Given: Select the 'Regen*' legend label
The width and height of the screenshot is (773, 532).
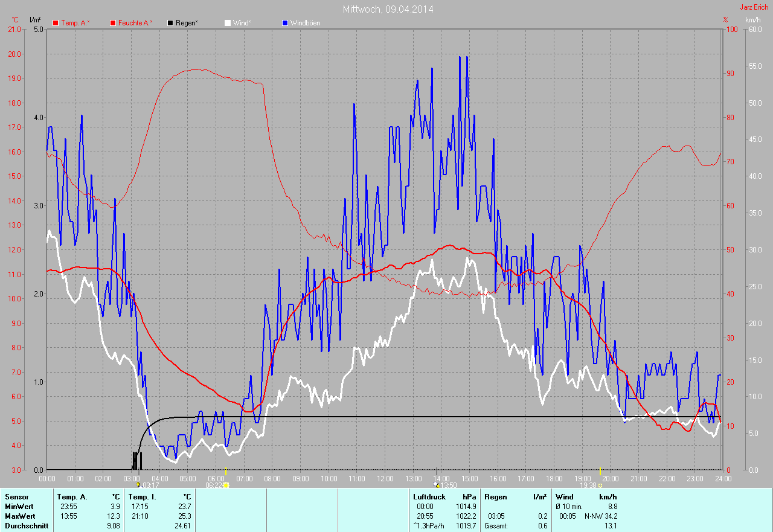Looking at the screenshot, I should (187, 23).
